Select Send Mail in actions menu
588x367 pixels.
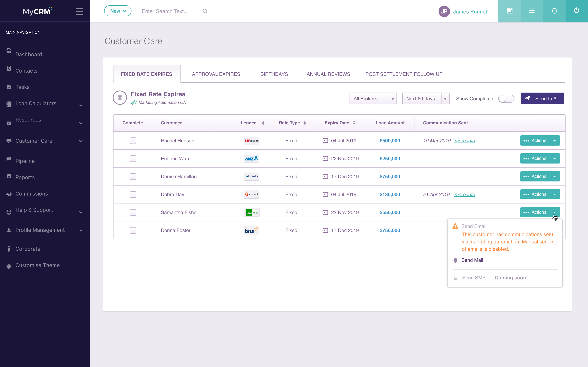(x=472, y=260)
